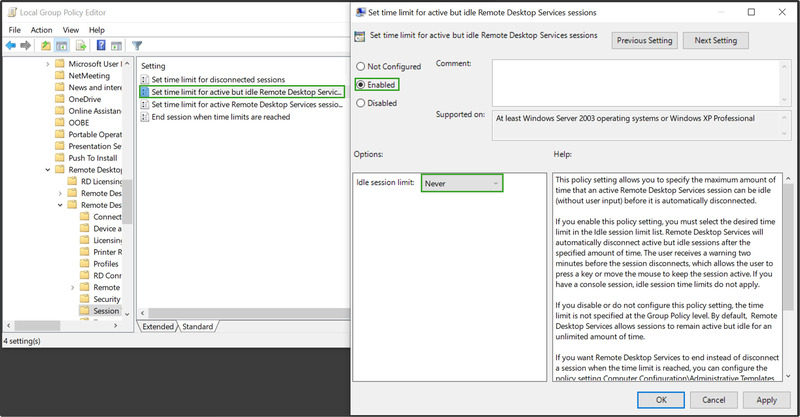Click the policy icon beside the dialog heading
This screenshot has width=800, height=417.
(360, 36)
